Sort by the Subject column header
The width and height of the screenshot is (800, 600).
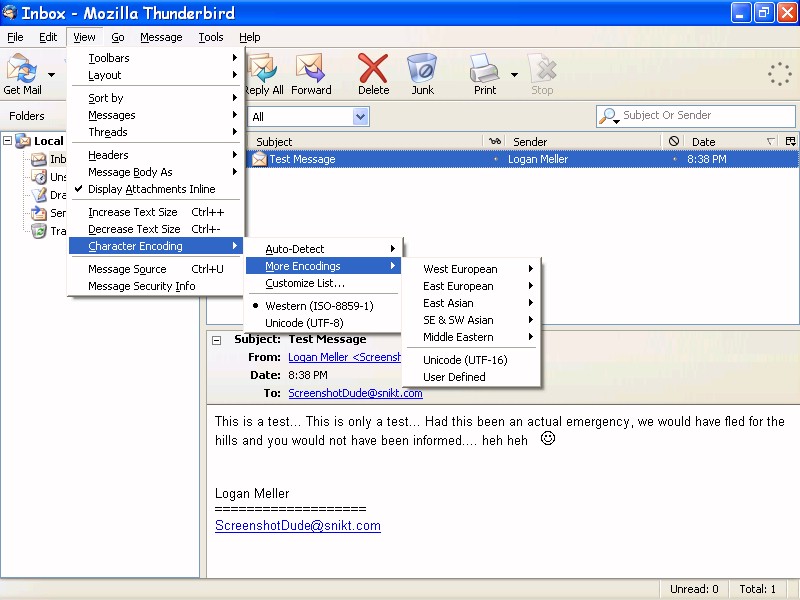point(365,141)
